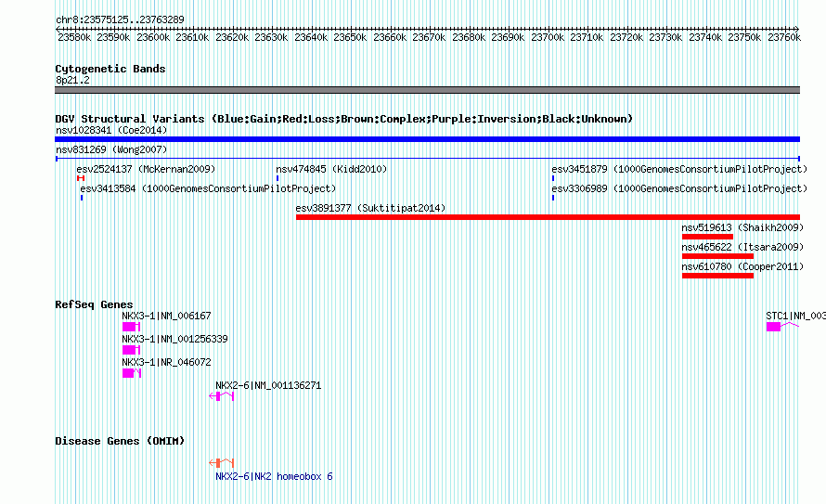Click the nsv465622 (Itsara2009) loss bar
This screenshot has width=826, height=504.
click(717, 256)
